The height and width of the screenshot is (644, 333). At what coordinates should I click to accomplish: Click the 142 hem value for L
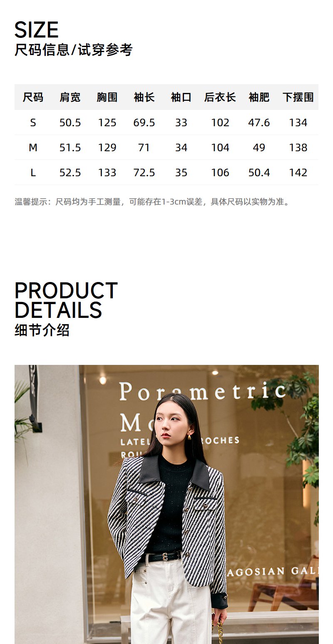point(298,172)
